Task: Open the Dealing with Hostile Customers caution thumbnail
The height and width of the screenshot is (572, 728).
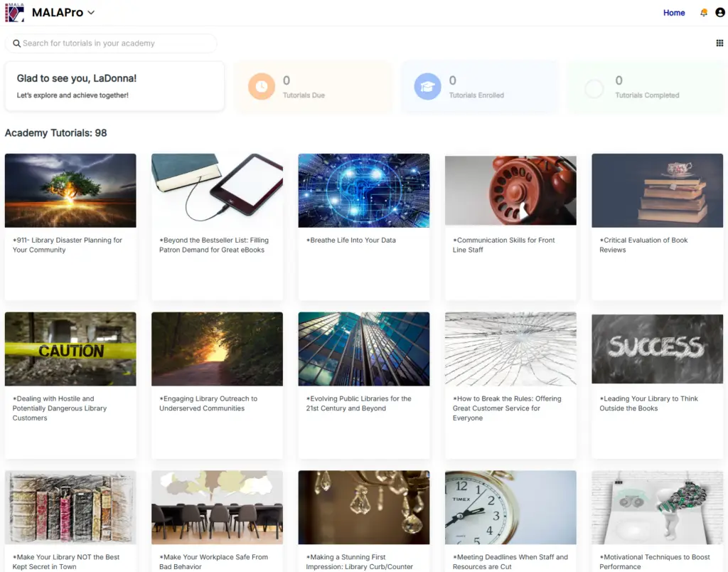Action: coord(70,349)
